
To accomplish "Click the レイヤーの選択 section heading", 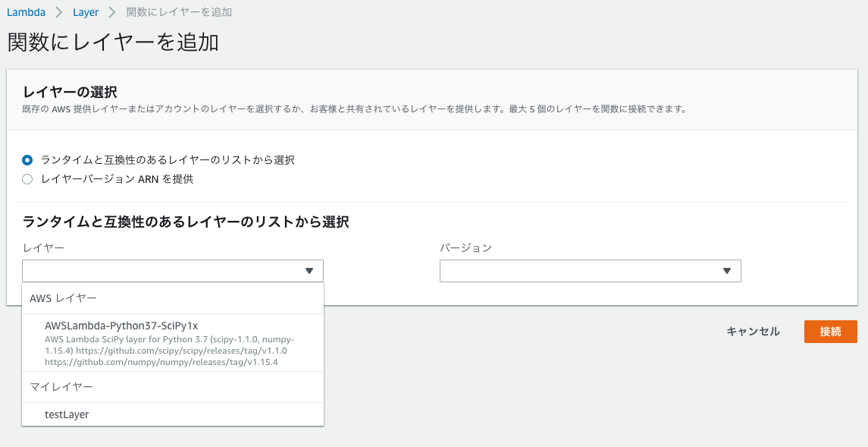I will [70, 92].
